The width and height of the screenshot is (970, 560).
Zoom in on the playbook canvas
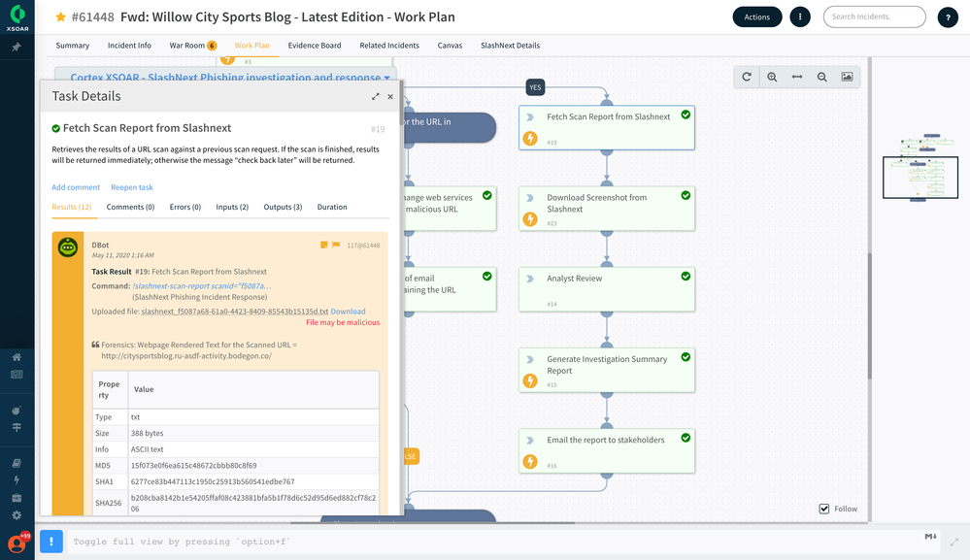(772, 77)
